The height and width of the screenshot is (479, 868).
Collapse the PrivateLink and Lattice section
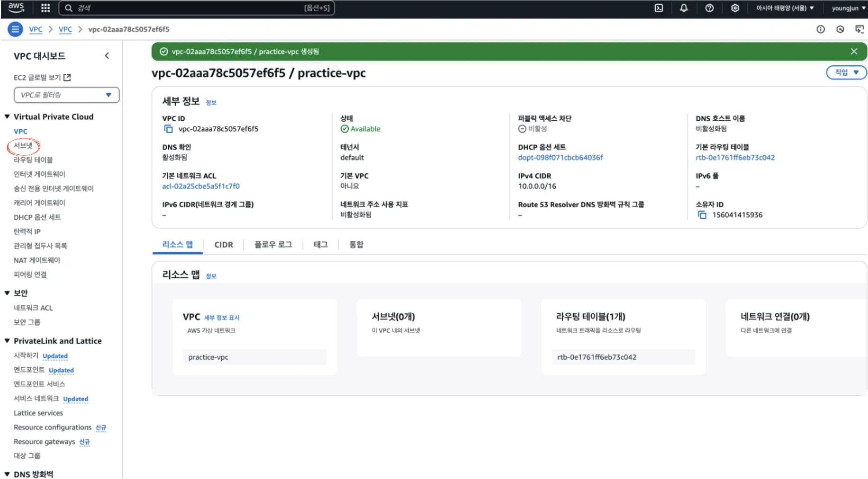[x=7, y=341]
